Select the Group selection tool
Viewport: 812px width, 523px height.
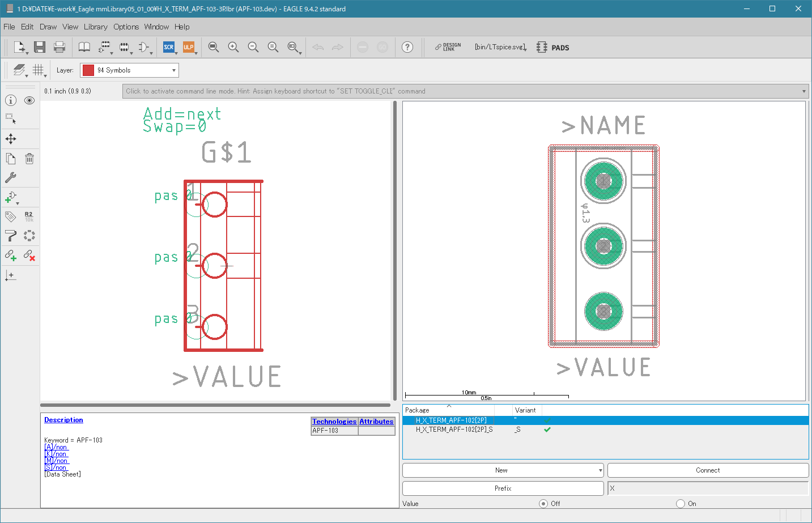[x=11, y=119]
